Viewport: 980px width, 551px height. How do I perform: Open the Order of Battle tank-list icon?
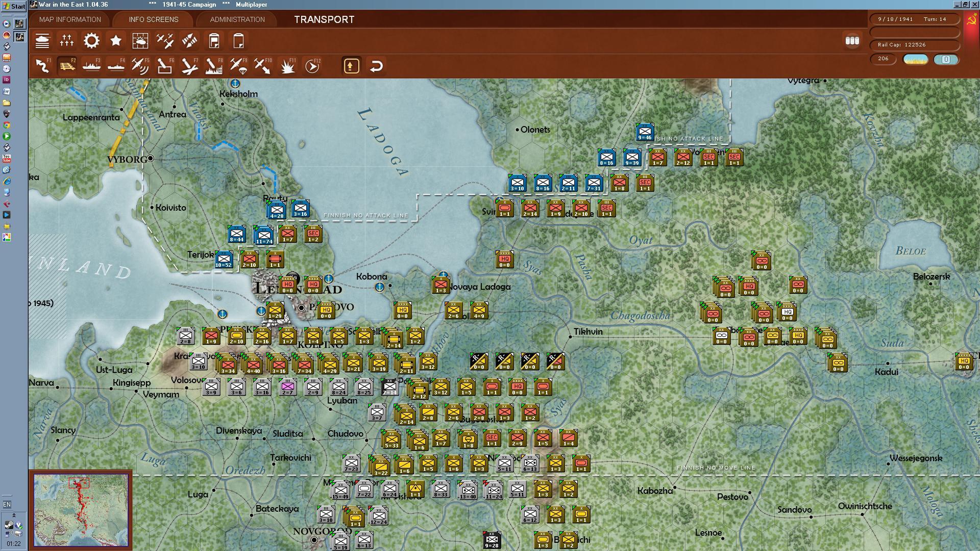(42, 41)
